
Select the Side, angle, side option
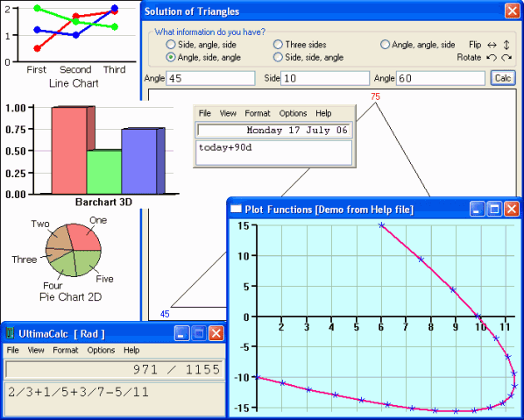coord(202,45)
